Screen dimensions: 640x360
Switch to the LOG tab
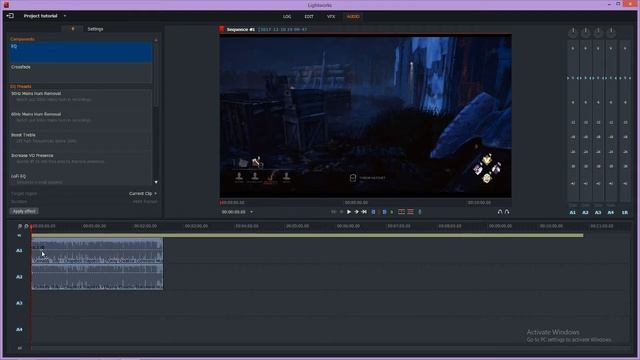(287, 17)
